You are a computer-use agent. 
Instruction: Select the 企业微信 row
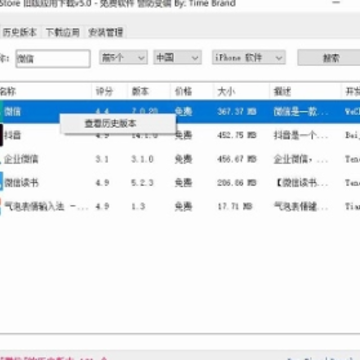tap(180, 159)
